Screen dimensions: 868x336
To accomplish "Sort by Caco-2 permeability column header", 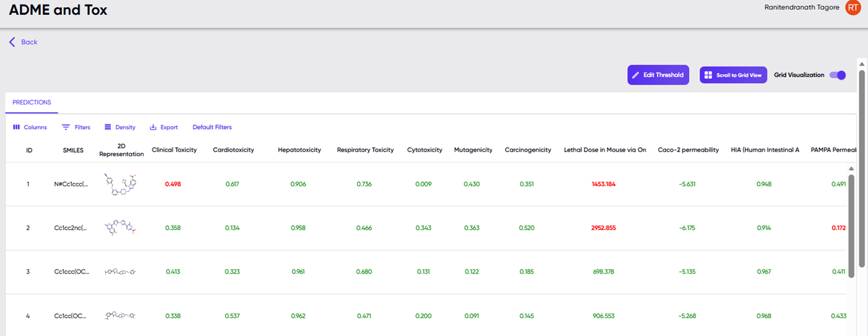I will coord(688,150).
